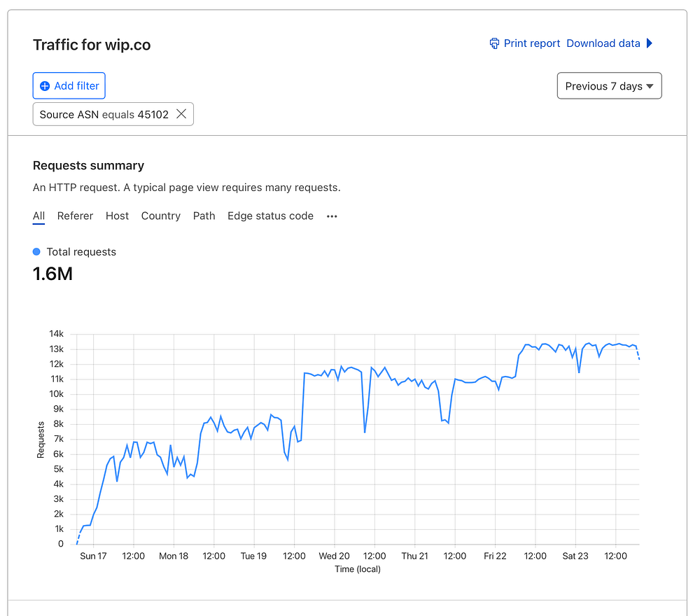Image resolution: width=700 pixels, height=616 pixels.
Task: Switch to the Host tab
Action: 117,216
